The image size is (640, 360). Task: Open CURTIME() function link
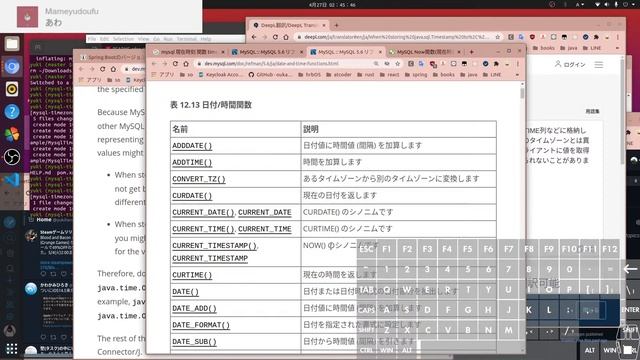pyautogui.click(x=192, y=275)
